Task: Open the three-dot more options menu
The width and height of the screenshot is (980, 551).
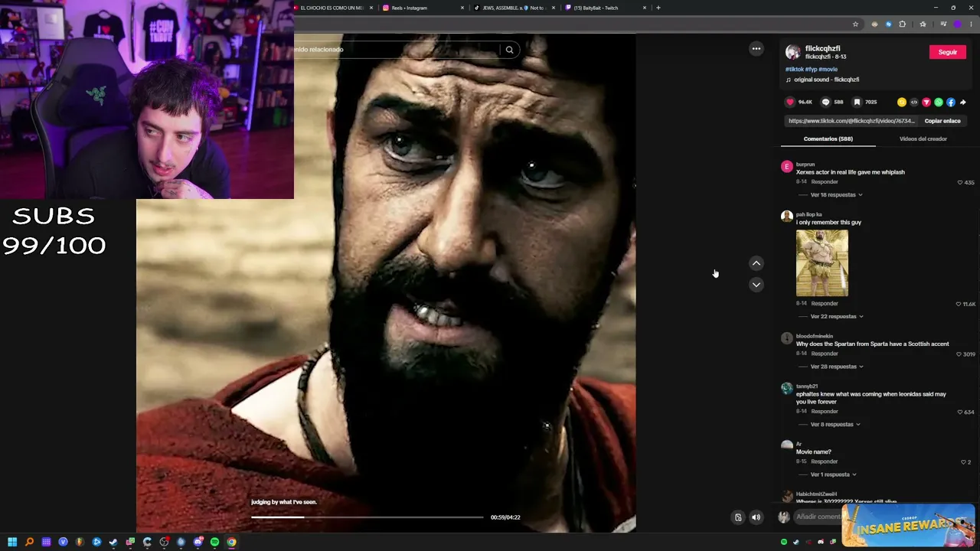Action: coord(756,49)
